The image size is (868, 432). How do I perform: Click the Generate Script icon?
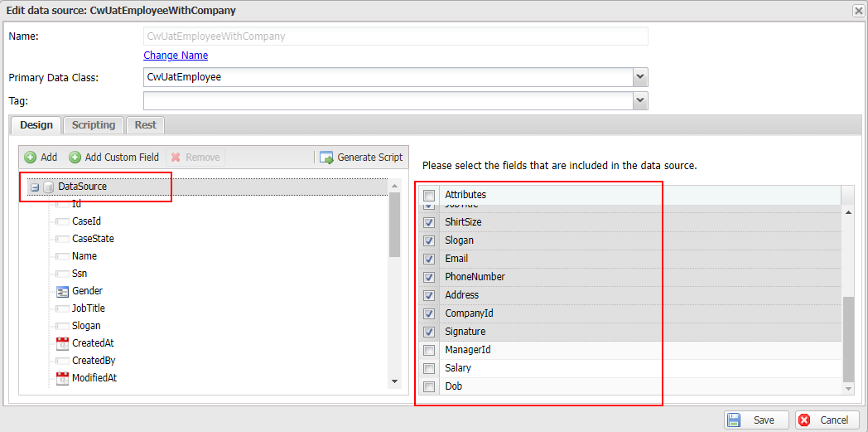pos(326,158)
